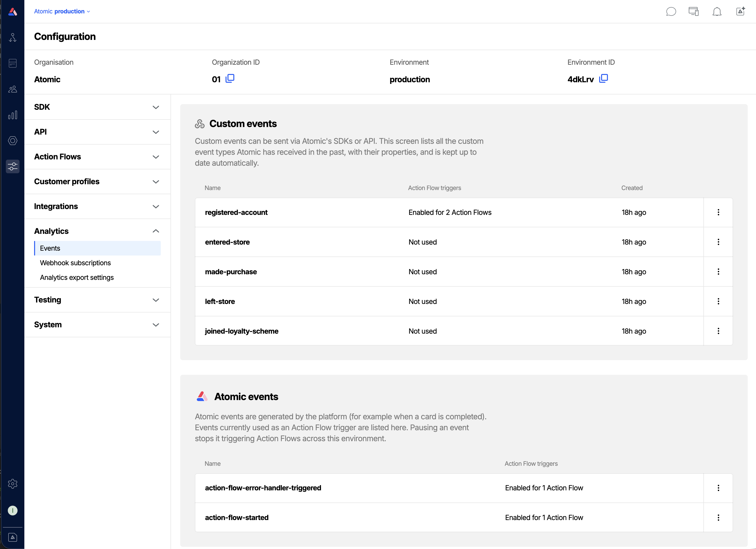Click the action-flow-error-handler-triggered event name

(x=263, y=488)
